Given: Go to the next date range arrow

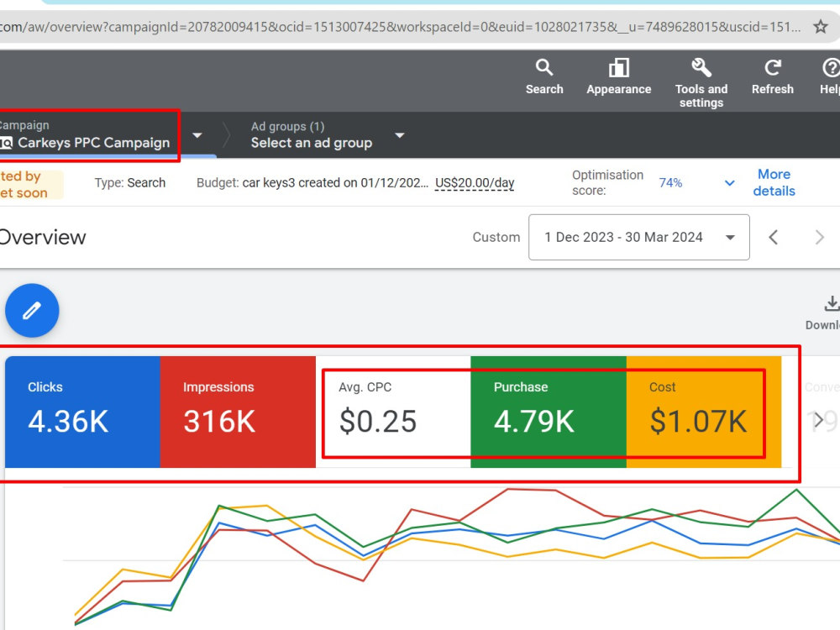Looking at the screenshot, I should 819,238.
